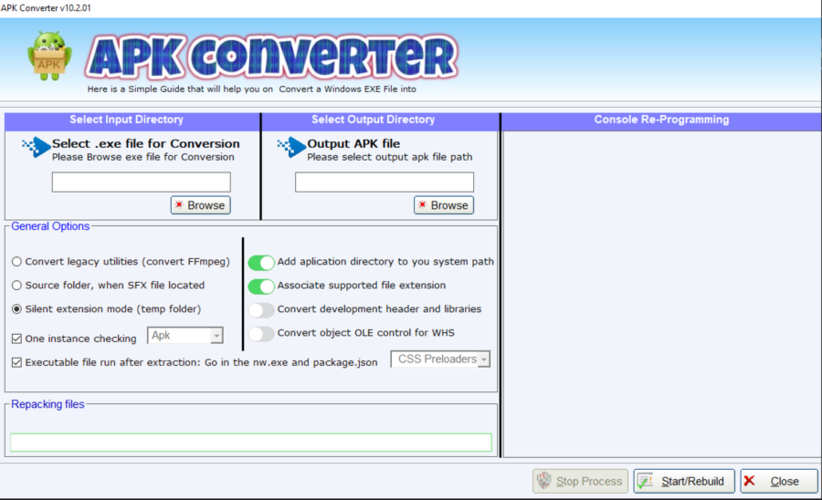Browse for the input exe file

[200, 205]
